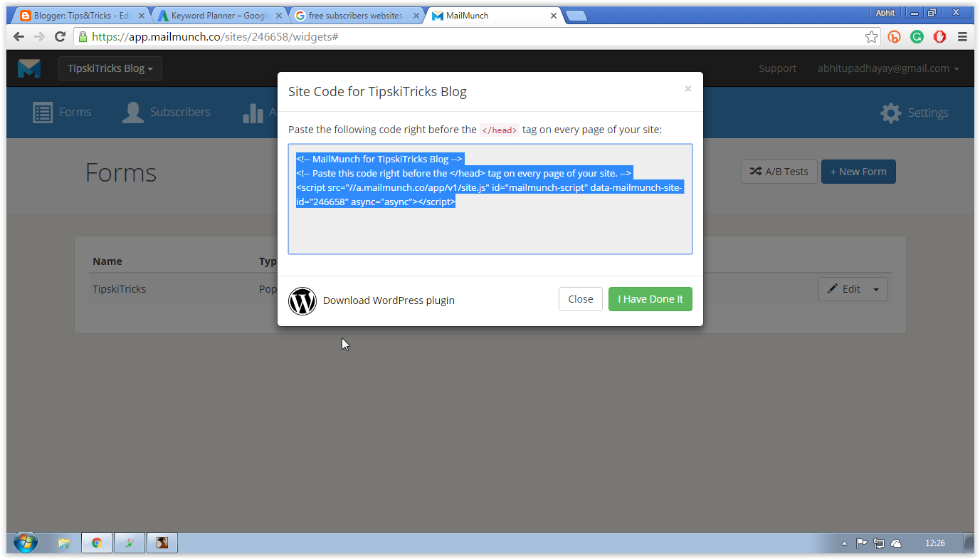The image size is (980, 559).
Task: Click the Close button in dialog
Action: pos(581,299)
